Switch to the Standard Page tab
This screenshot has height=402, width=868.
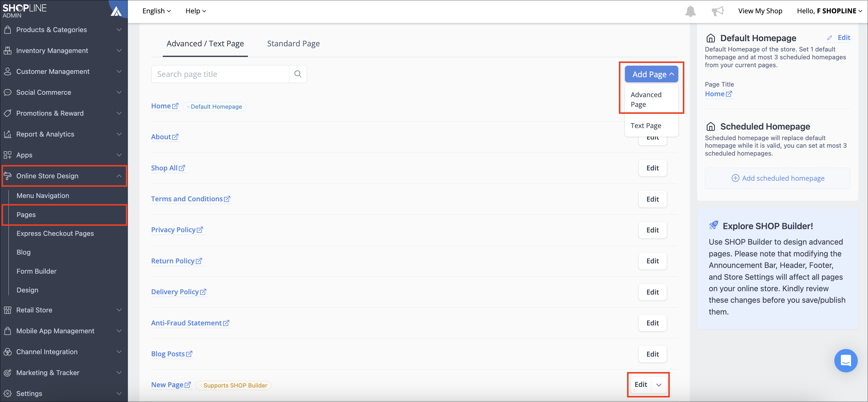(x=293, y=44)
